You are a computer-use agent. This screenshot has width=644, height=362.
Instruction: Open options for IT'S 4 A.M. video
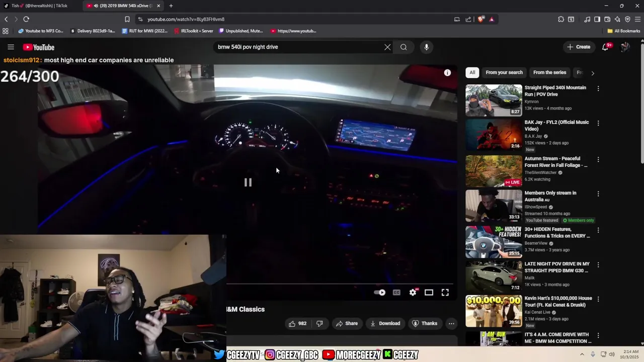(598, 335)
